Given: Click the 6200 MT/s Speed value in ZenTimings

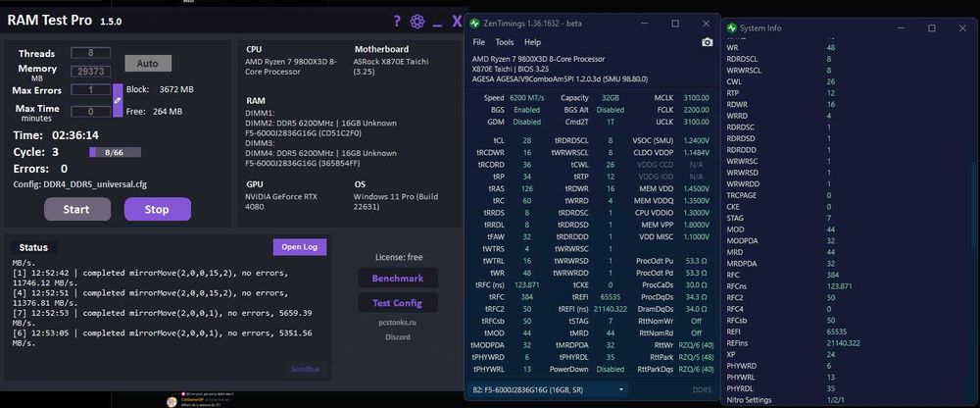Looking at the screenshot, I should pyautogui.click(x=527, y=98).
